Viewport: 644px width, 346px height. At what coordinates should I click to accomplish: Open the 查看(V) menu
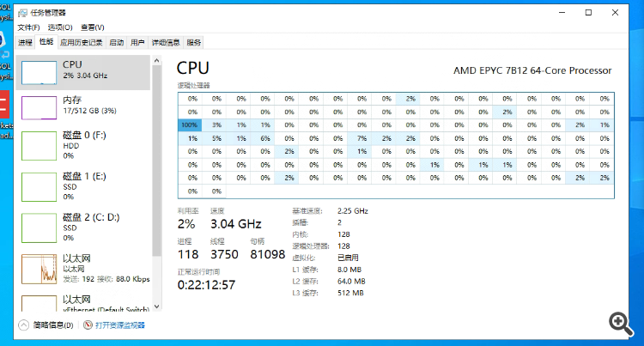click(92, 27)
